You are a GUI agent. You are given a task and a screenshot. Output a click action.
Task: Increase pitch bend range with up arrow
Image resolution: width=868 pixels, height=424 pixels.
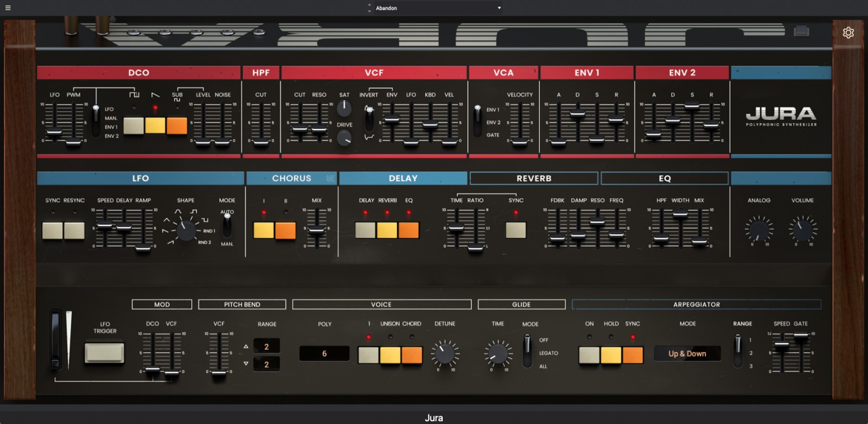click(246, 346)
